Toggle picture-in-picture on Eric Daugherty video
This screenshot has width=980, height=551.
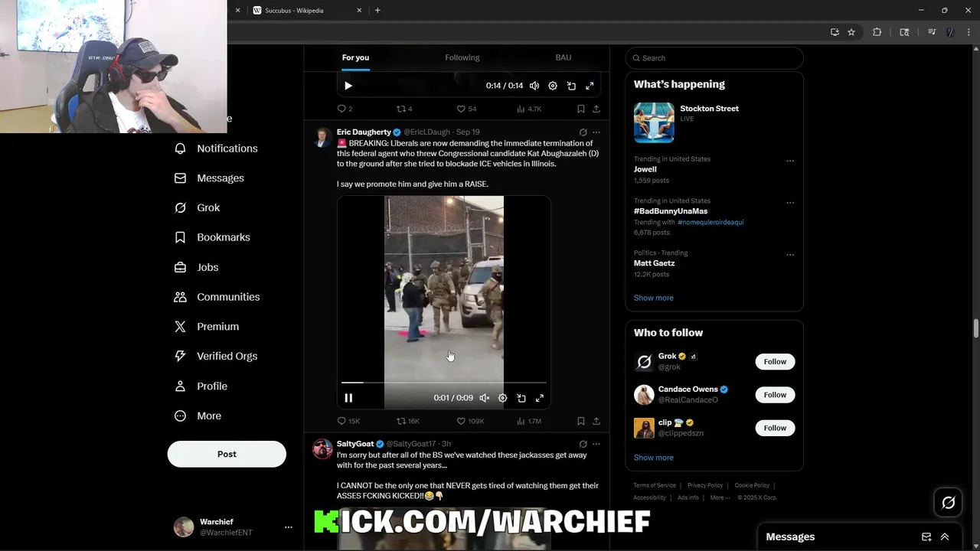pos(521,398)
